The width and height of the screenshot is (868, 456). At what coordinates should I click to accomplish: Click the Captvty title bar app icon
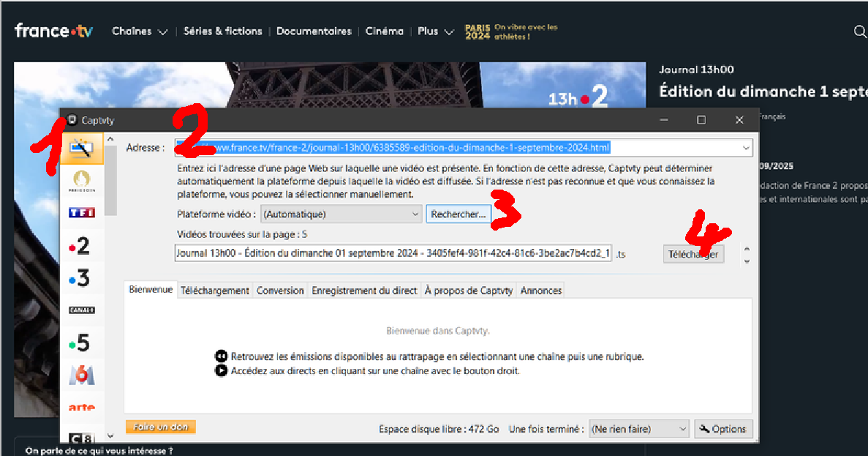point(72,120)
